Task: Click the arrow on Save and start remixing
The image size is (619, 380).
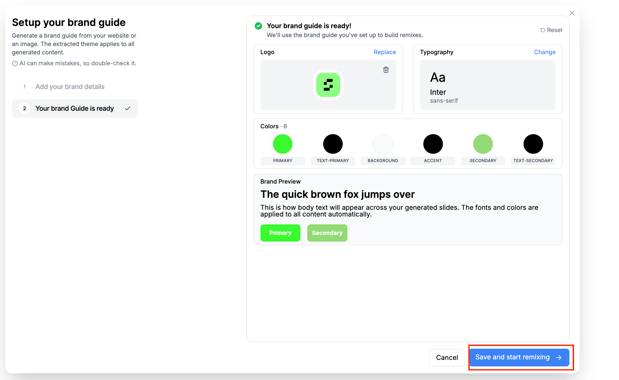Action: tap(559, 358)
